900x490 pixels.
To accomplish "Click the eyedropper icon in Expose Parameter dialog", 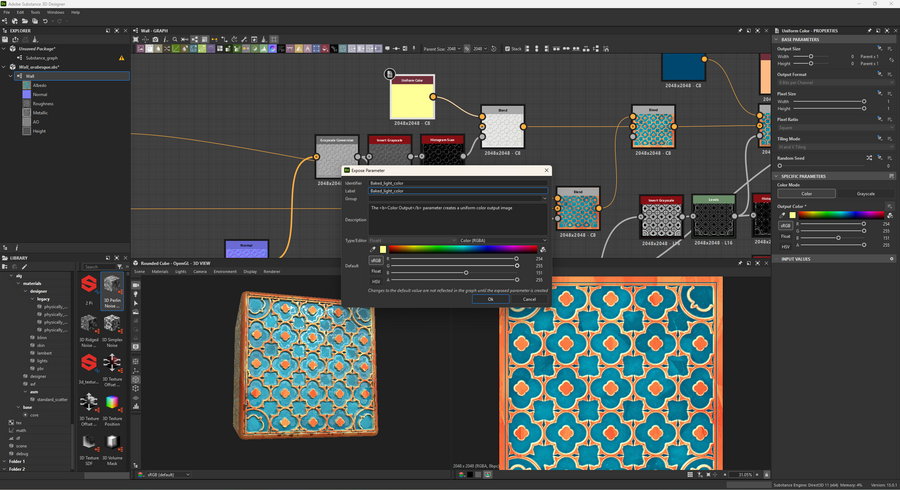I will [373, 249].
